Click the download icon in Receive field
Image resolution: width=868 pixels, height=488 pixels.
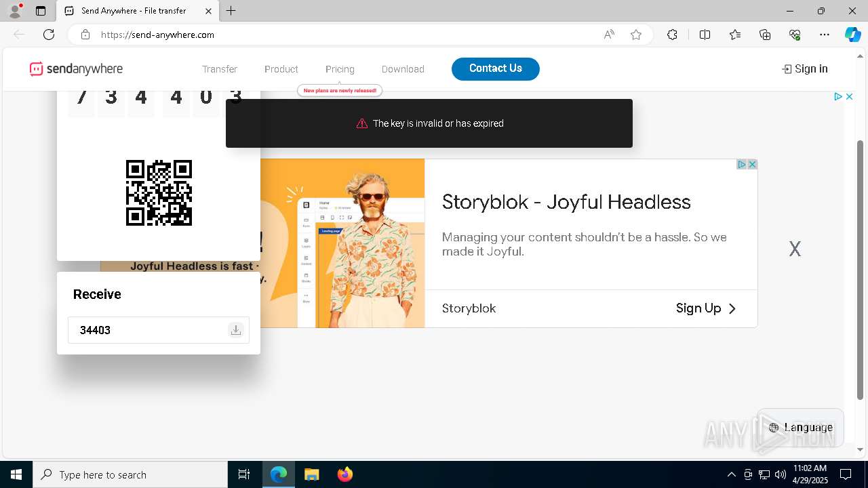point(236,330)
